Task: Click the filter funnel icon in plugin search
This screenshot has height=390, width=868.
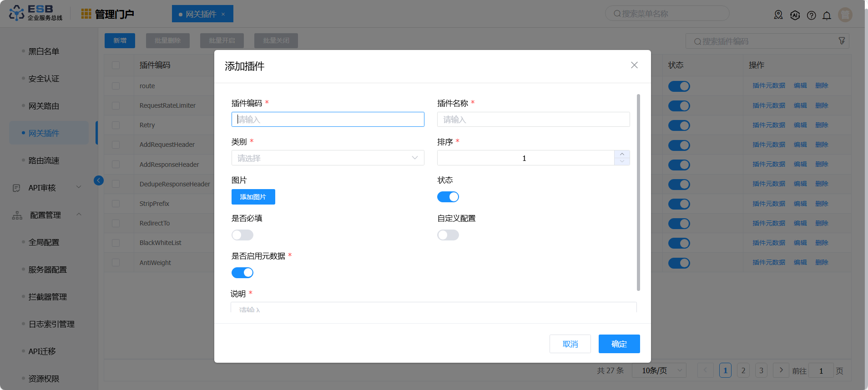Action: coord(842,41)
